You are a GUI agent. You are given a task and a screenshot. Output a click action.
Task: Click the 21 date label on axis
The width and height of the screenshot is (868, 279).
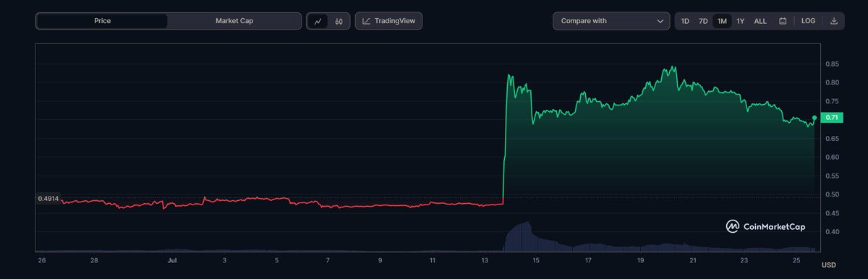click(x=692, y=259)
